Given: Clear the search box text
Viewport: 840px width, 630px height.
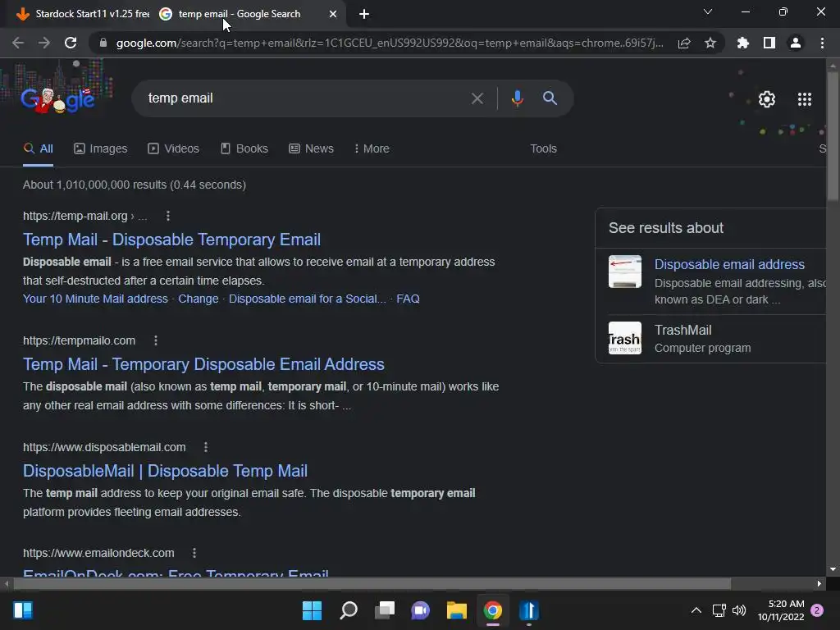Looking at the screenshot, I should click(x=477, y=98).
